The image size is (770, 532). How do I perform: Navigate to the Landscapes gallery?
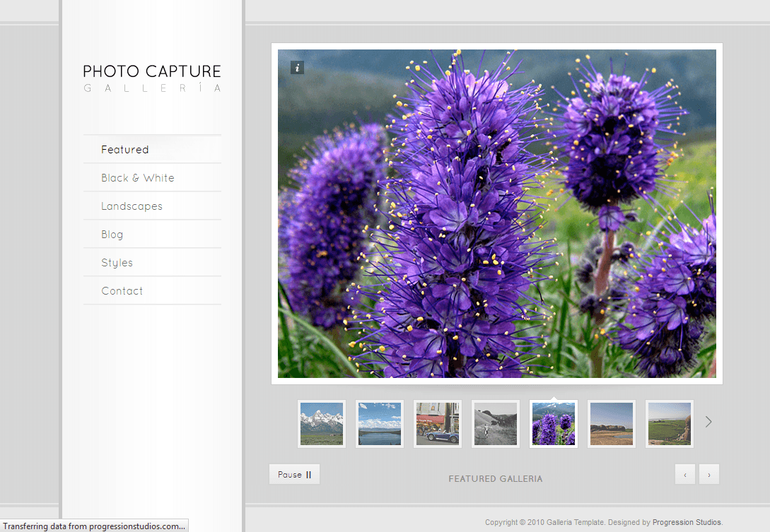pyautogui.click(x=132, y=206)
